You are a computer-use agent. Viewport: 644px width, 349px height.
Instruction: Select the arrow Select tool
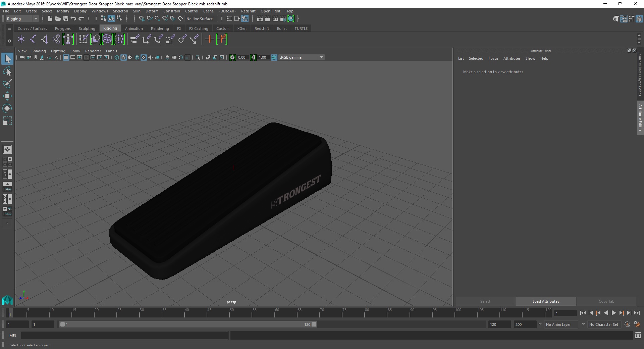pyautogui.click(x=7, y=59)
